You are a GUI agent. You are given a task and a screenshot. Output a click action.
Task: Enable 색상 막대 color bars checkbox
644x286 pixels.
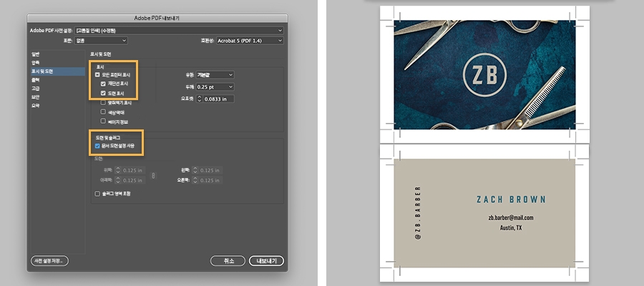click(x=104, y=112)
